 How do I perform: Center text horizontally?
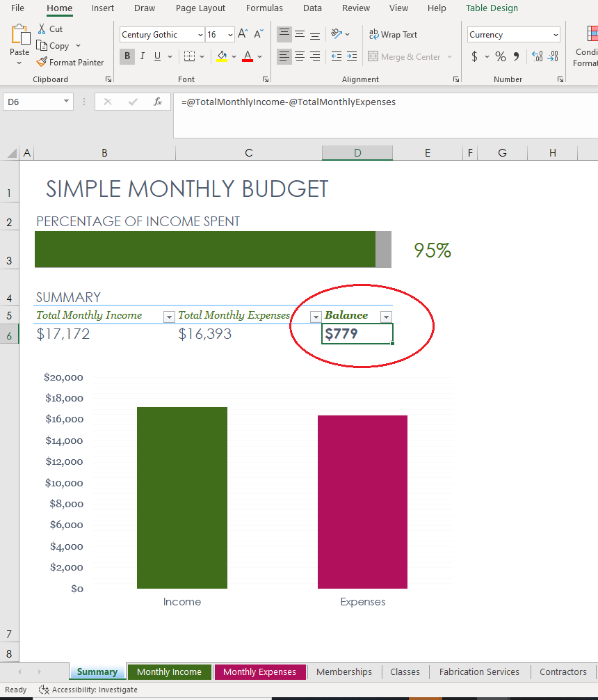coord(300,56)
